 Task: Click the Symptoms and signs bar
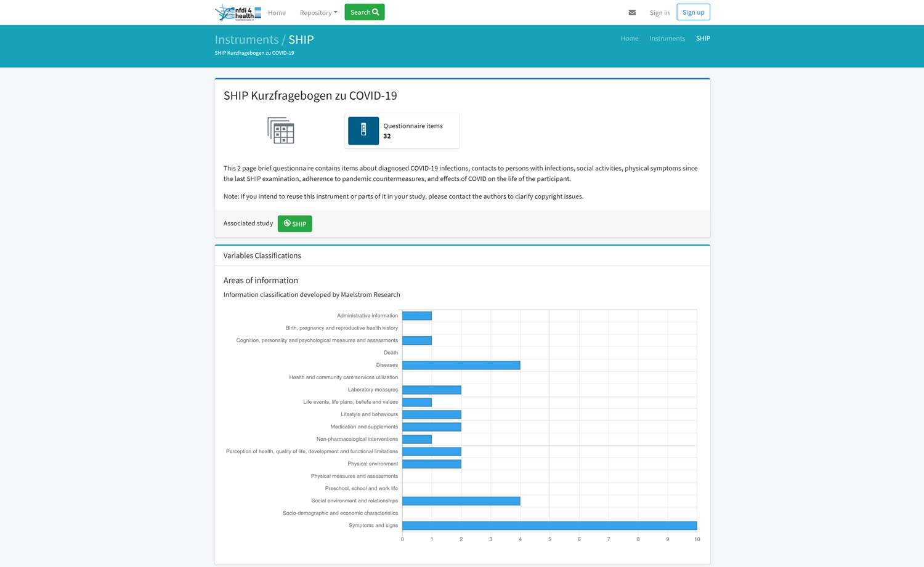click(x=549, y=526)
